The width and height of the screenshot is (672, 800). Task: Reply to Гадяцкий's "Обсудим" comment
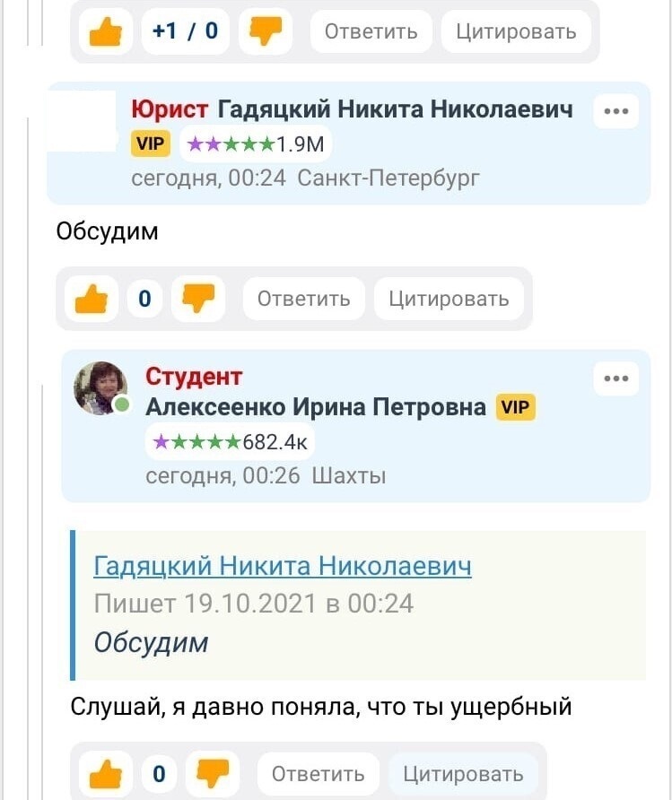click(303, 299)
